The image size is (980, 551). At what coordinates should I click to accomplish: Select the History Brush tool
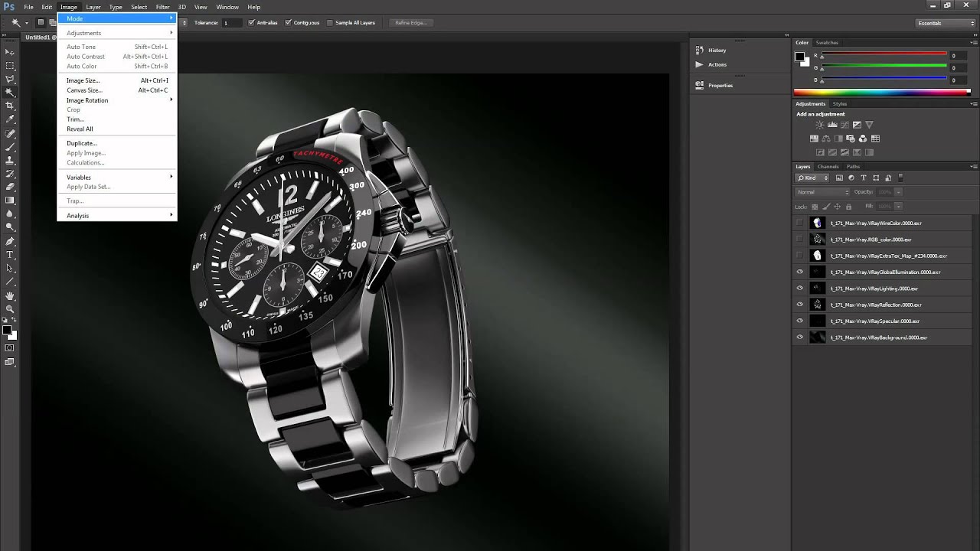point(10,174)
